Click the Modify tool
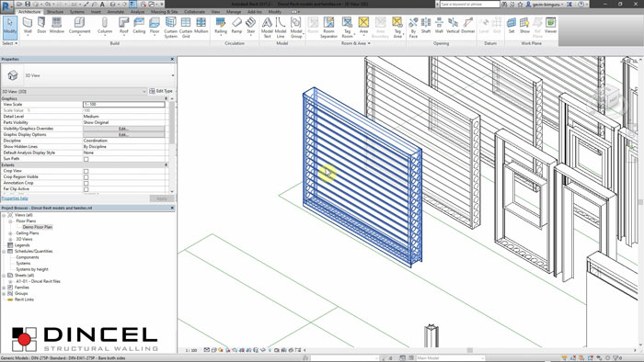Screen dimensions: 644x362 pos(10,28)
